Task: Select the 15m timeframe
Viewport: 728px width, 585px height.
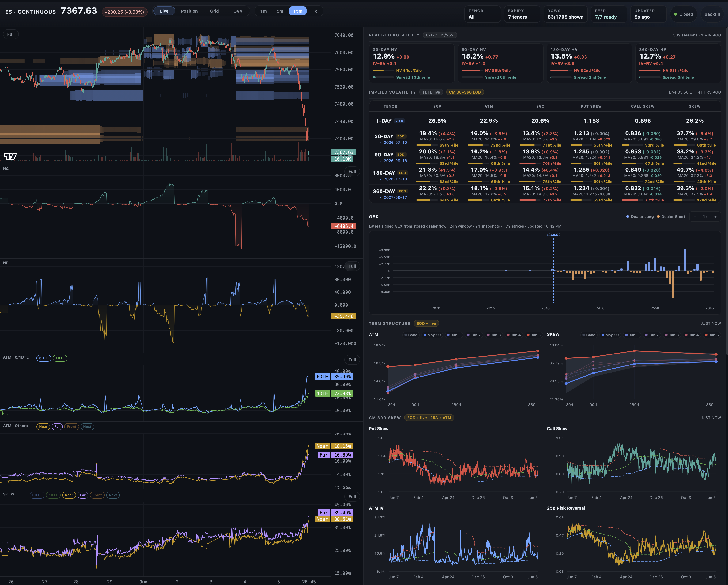Action: pos(298,11)
